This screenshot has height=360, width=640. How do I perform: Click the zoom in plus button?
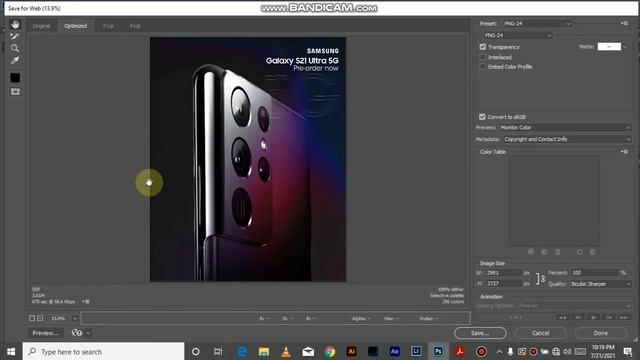coord(40,318)
